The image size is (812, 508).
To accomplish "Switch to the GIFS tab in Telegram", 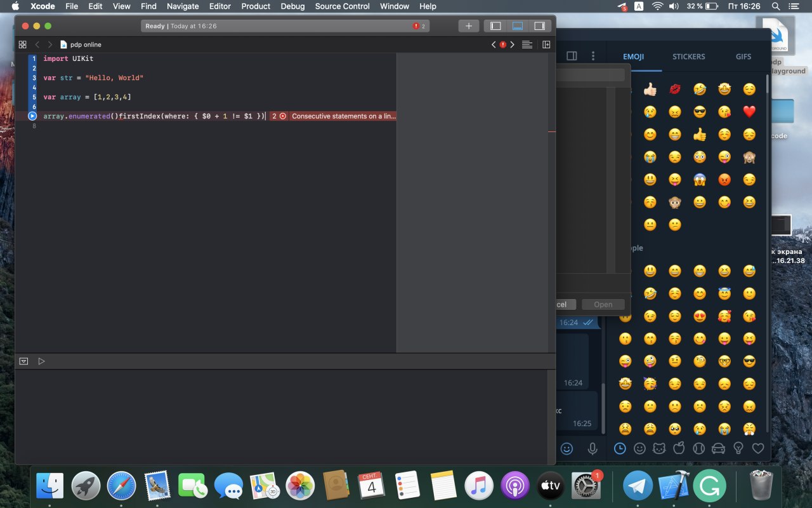I will pos(743,57).
